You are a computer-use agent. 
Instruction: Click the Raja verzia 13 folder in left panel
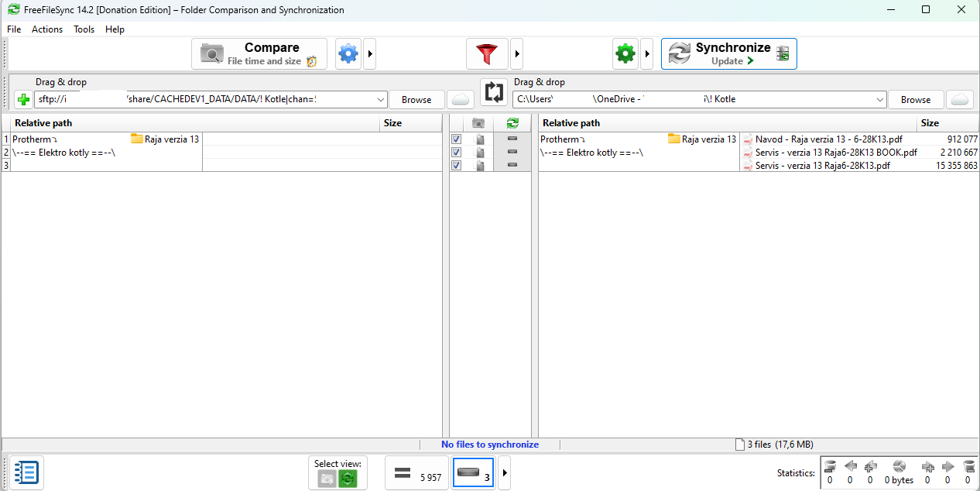pos(165,139)
